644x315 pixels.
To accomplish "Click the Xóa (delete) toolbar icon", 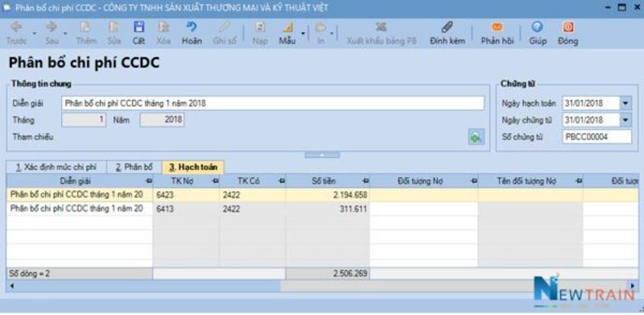I will [x=163, y=27].
